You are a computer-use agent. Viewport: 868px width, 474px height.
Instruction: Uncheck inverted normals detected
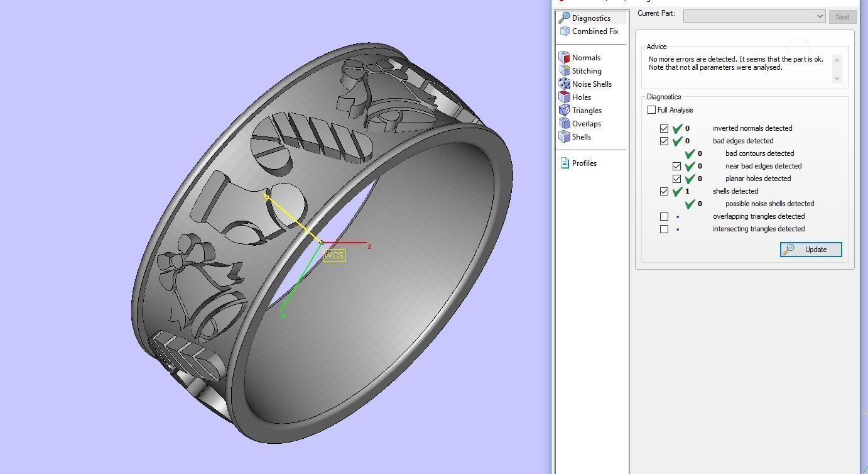[664, 128]
